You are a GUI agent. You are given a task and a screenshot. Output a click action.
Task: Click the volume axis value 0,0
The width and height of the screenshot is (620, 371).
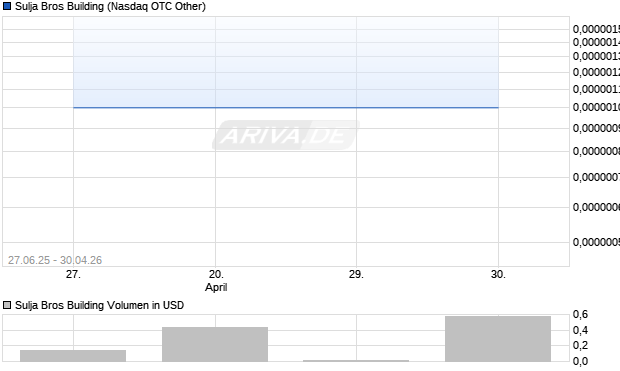[580, 361]
